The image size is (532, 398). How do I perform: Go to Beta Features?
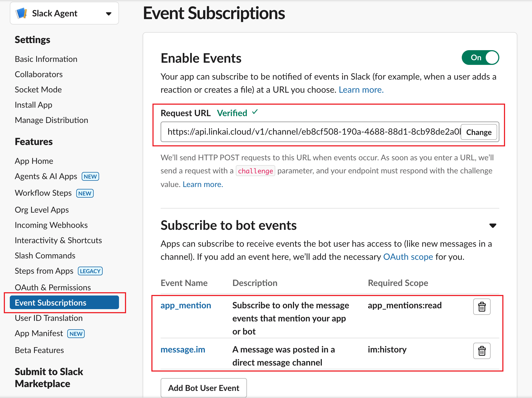pos(39,350)
